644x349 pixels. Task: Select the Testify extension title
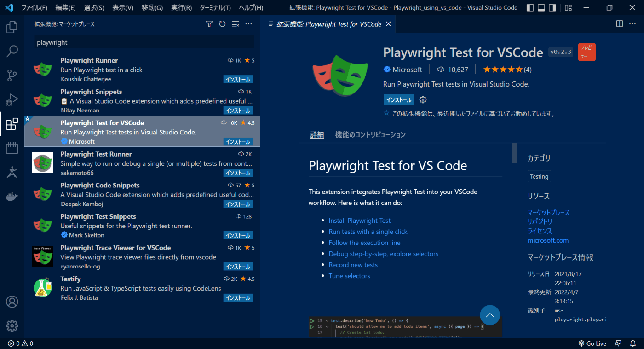click(x=70, y=279)
